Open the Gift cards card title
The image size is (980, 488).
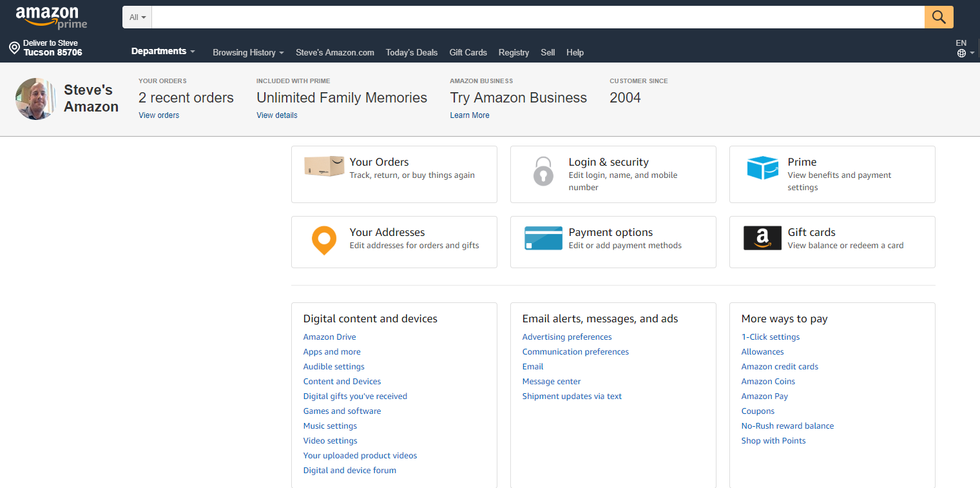(812, 233)
